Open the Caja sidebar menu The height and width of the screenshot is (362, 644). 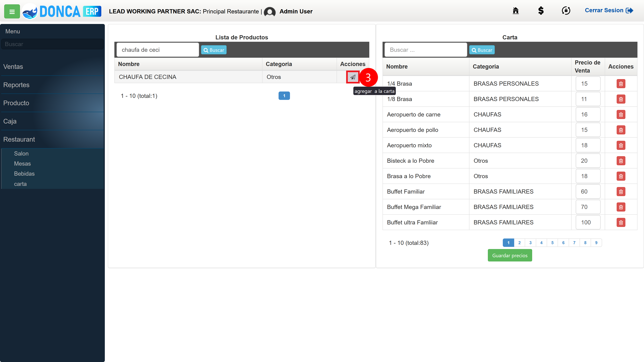point(52,121)
